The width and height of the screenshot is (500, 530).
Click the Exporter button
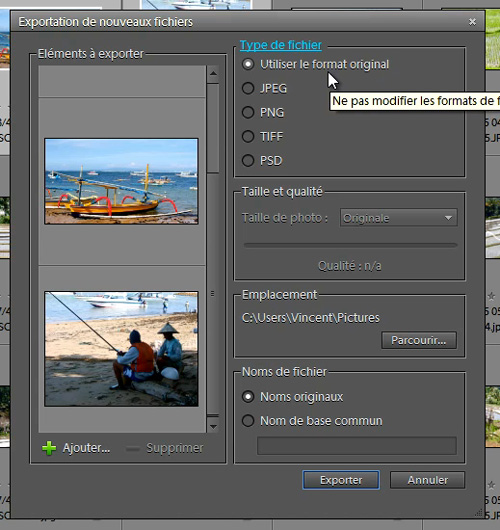coord(341,480)
